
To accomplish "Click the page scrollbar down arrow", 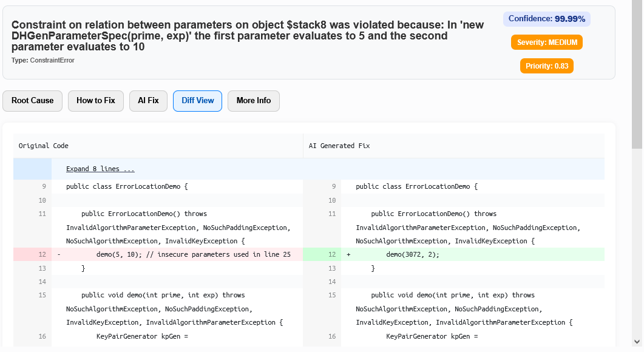I will (x=637, y=342).
